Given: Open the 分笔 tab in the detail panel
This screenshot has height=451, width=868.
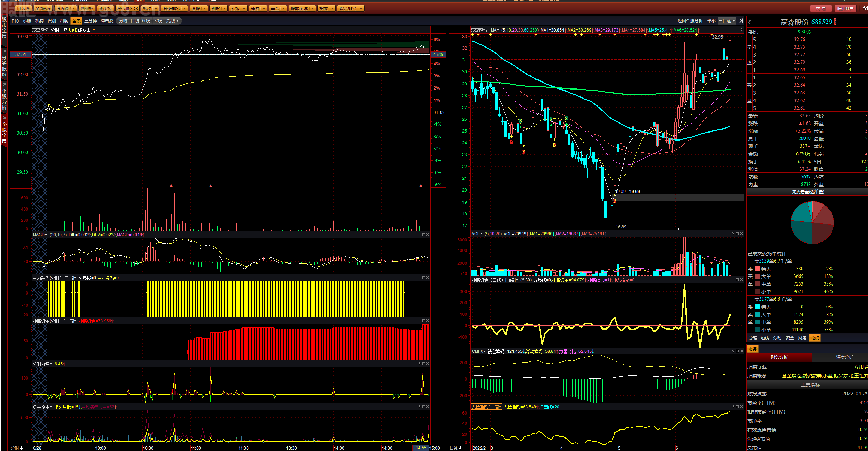Looking at the screenshot, I should pyautogui.click(x=753, y=338).
